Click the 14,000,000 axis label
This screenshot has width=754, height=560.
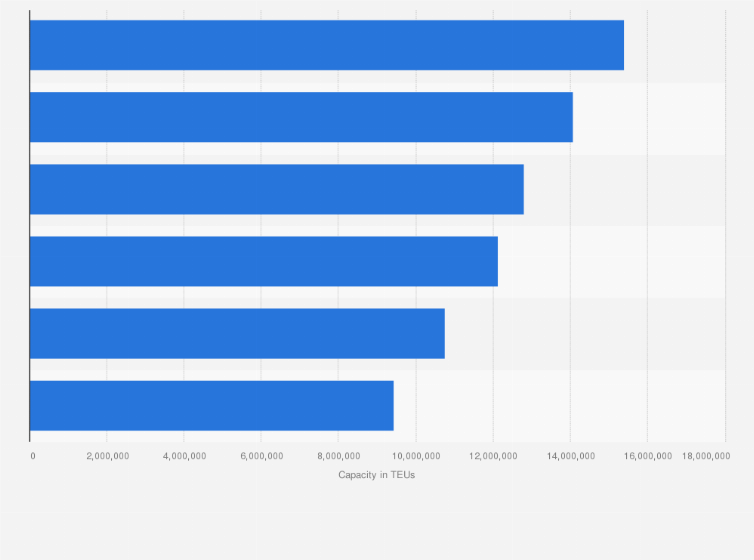pos(571,456)
